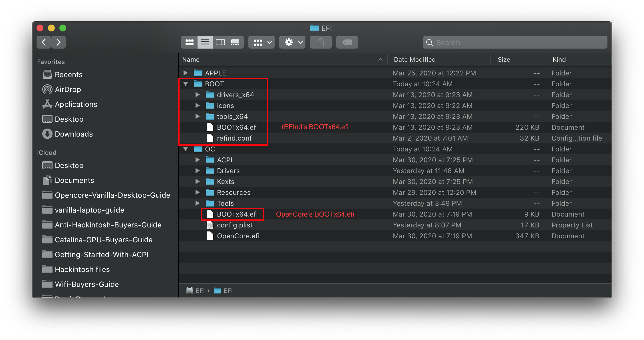
Task: Open Recents in the sidebar
Action: click(x=69, y=75)
